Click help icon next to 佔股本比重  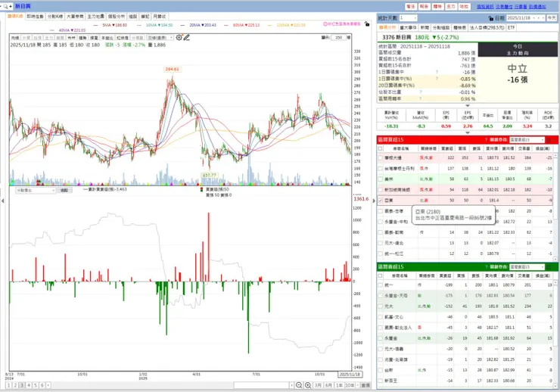(x=420, y=92)
